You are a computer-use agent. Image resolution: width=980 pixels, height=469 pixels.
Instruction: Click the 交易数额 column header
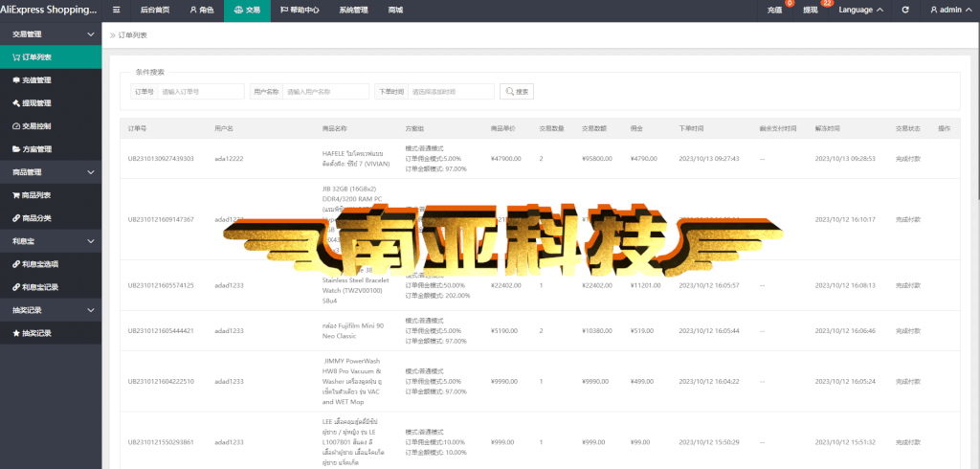594,128
